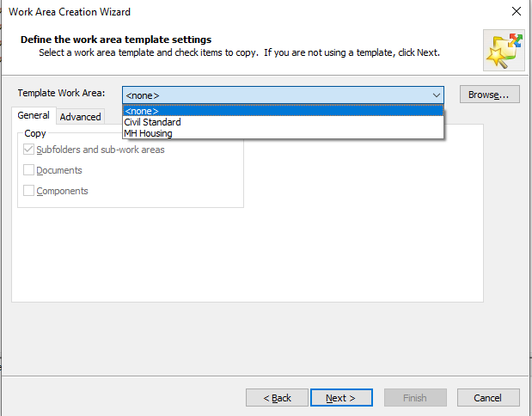Switch to the Advanced tab
The width and height of the screenshot is (532, 416).
(81, 117)
